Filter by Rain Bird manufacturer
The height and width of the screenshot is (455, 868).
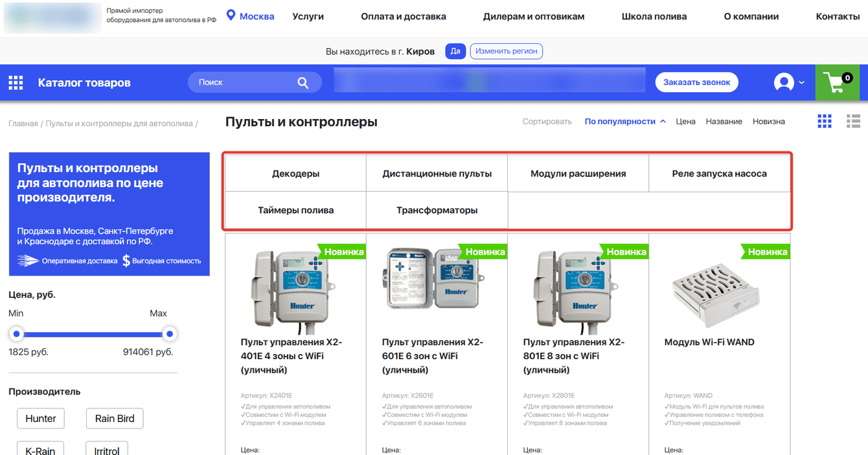pyautogui.click(x=115, y=419)
